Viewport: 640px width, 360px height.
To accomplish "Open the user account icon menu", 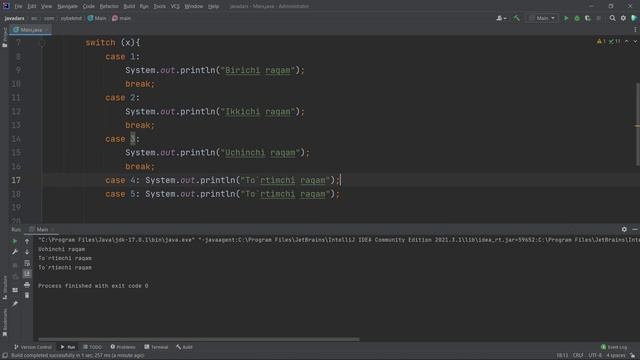I will click(x=501, y=18).
